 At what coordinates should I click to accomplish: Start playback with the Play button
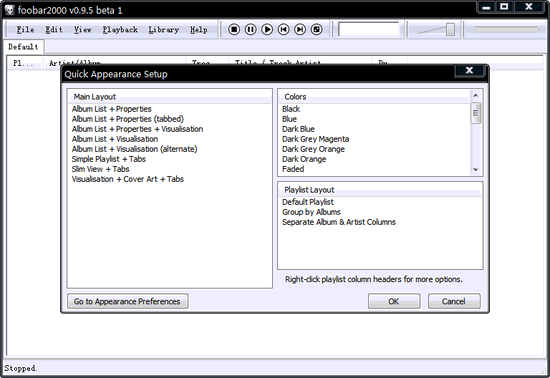coord(267,29)
